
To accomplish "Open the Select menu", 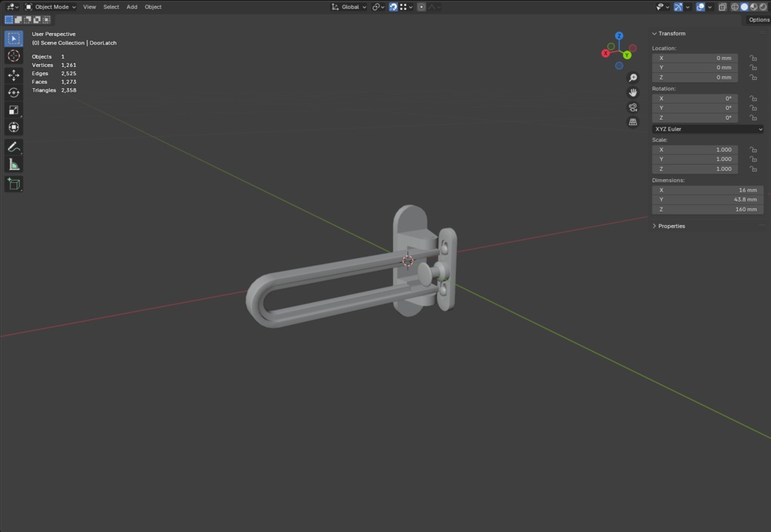I will (111, 7).
